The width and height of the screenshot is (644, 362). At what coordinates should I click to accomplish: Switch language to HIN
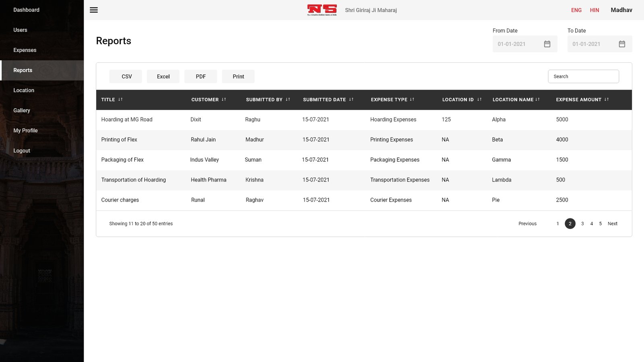594,10
